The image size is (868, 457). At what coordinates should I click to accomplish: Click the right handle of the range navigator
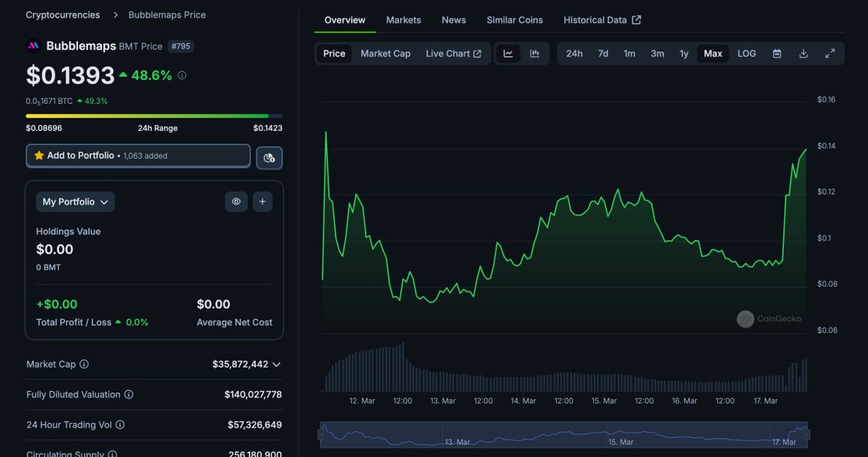[807, 434]
